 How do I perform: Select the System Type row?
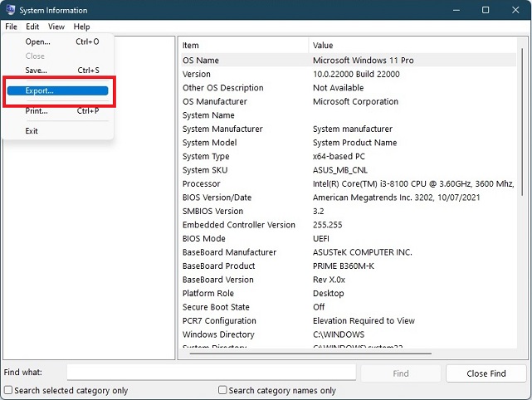click(349, 156)
